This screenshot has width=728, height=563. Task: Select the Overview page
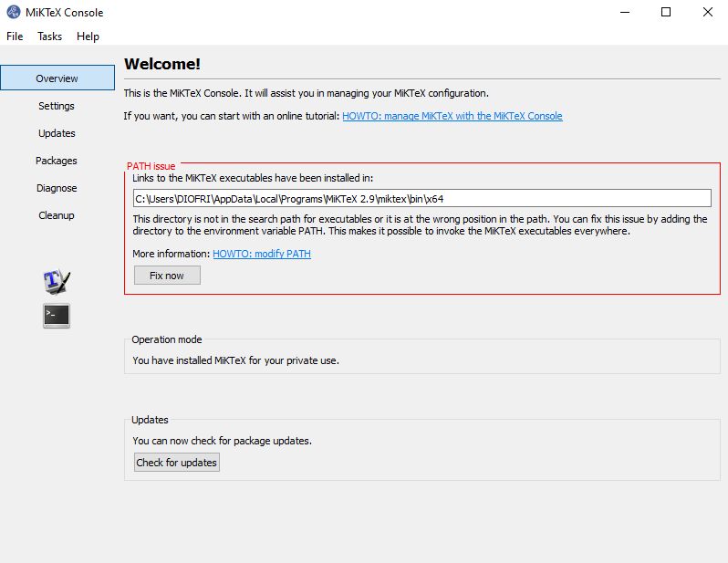(x=57, y=78)
